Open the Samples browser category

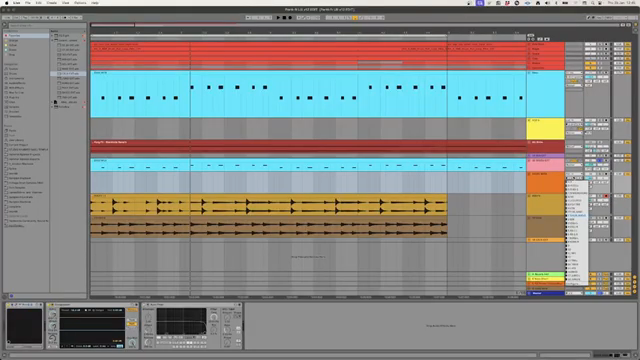(14, 107)
